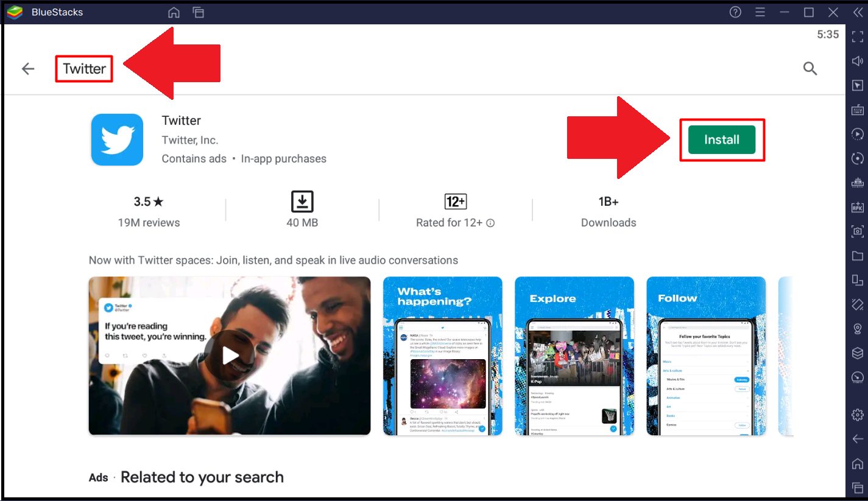This screenshot has width=868, height=501.
Task: Click the Twitter search field text
Action: click(x=84, y=69)
